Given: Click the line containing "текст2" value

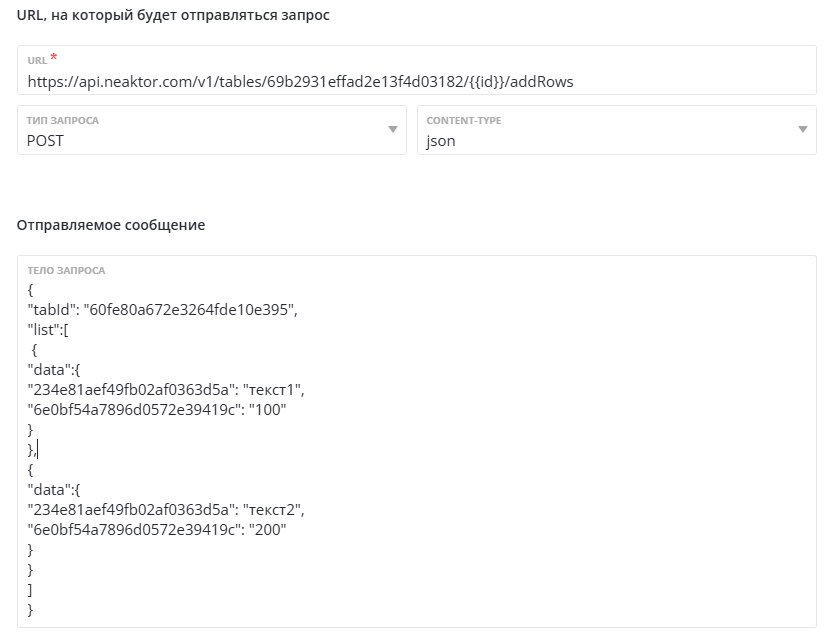Looking at the screenshot, I should pos(165,510).
